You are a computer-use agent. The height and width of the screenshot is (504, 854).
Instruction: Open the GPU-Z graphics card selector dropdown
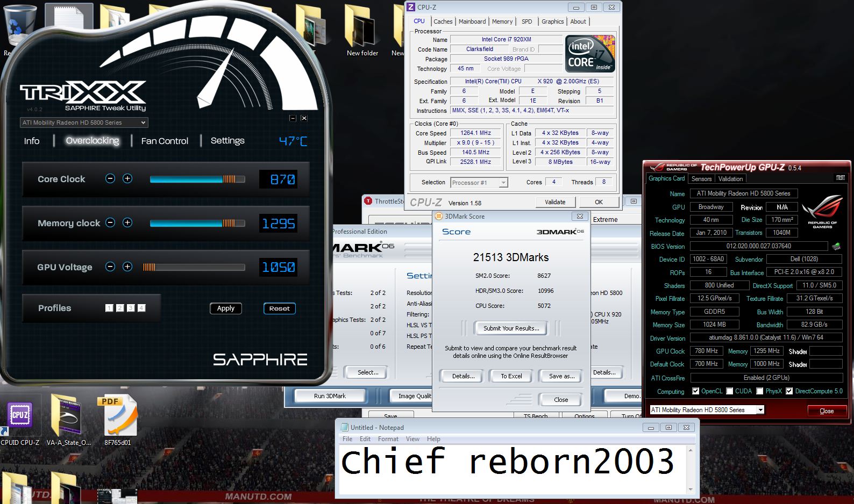[707, 410]
